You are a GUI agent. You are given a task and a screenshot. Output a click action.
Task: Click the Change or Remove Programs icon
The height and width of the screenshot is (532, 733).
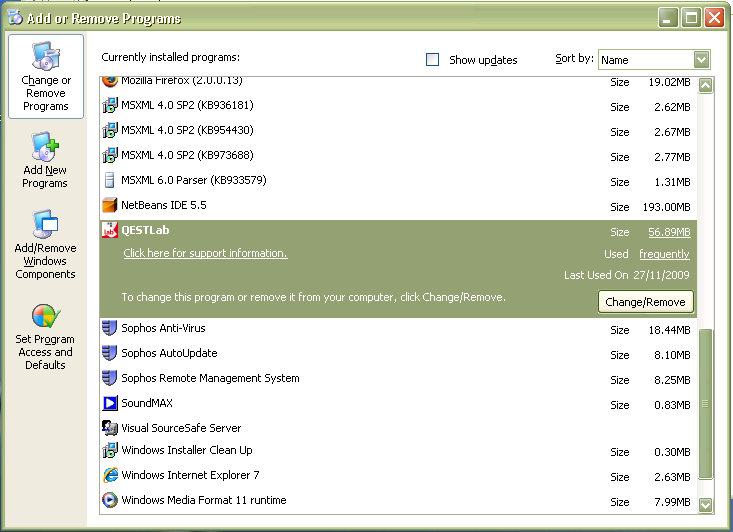coord(45,58)
